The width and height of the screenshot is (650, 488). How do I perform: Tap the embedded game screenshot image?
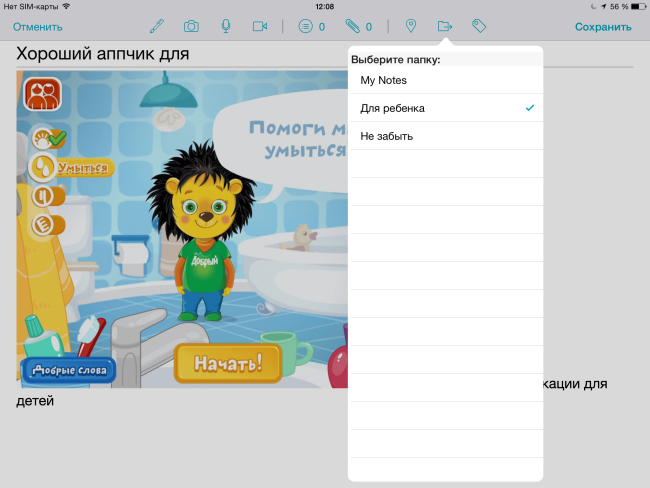[182, 229]
